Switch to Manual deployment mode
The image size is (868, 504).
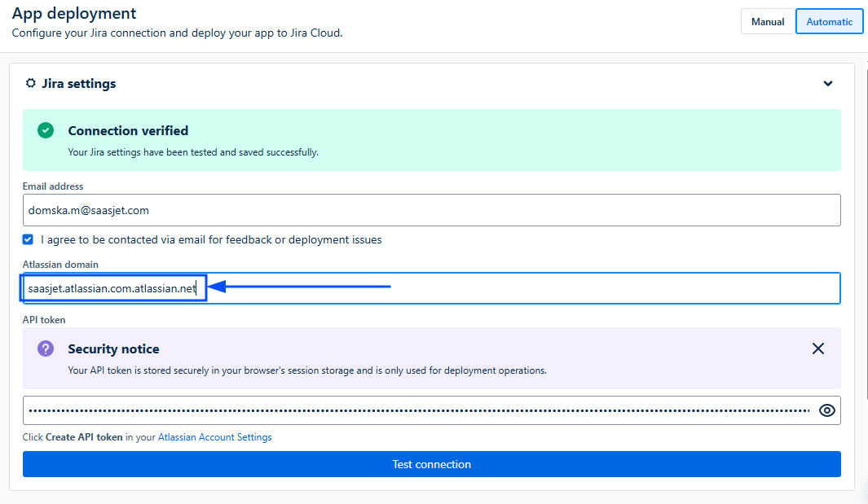coord(768,21)
